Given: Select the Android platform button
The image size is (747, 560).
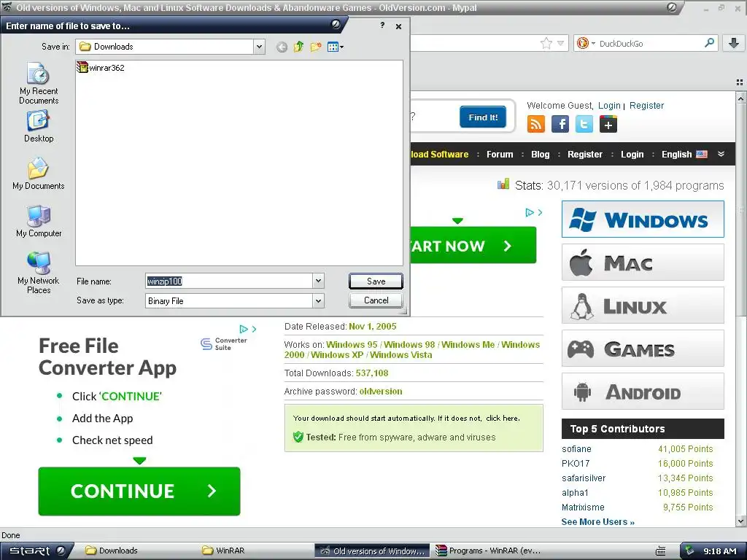Looking at the screenshot, I should tap(643, 392).
